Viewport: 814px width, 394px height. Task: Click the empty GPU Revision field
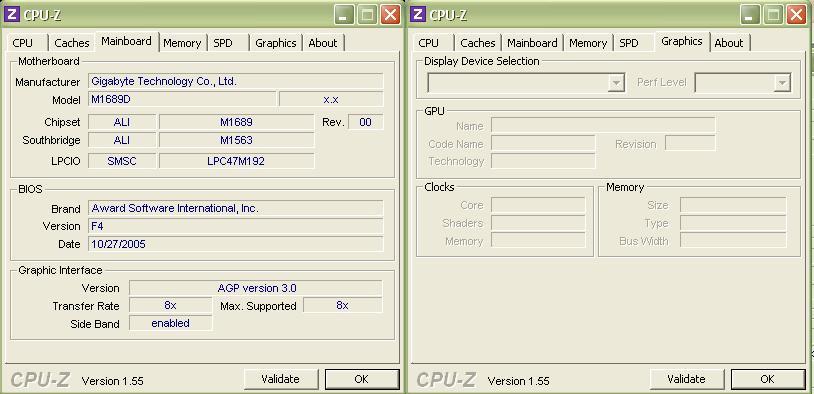click(690, 144)
